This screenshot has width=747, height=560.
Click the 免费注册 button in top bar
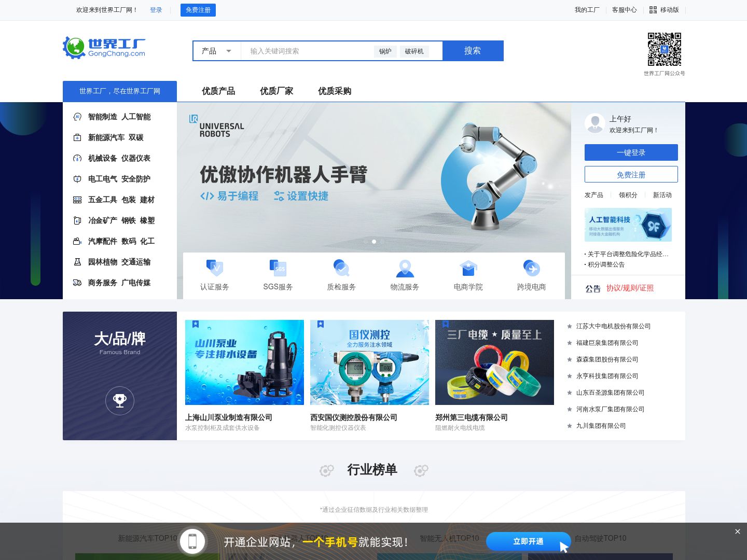pos(198,10)
